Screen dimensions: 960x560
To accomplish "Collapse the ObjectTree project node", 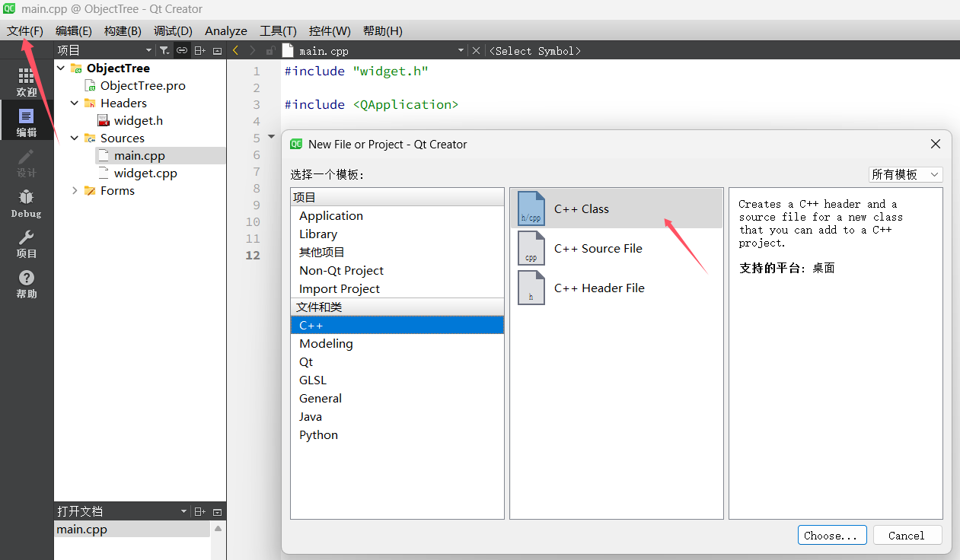I will click(61, 68).
